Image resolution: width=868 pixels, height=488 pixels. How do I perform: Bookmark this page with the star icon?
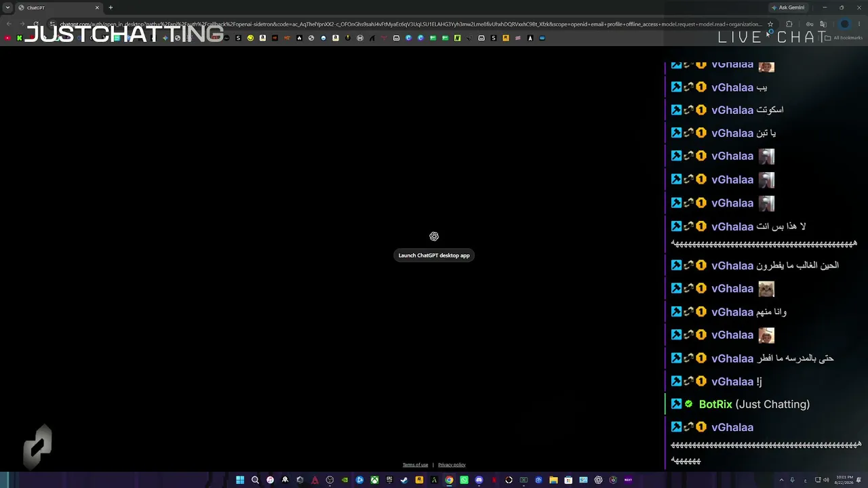[770, 24]
